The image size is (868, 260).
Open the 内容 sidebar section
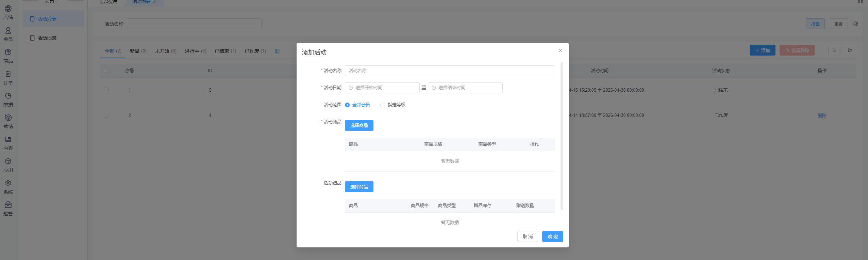[x=8, y=143]
